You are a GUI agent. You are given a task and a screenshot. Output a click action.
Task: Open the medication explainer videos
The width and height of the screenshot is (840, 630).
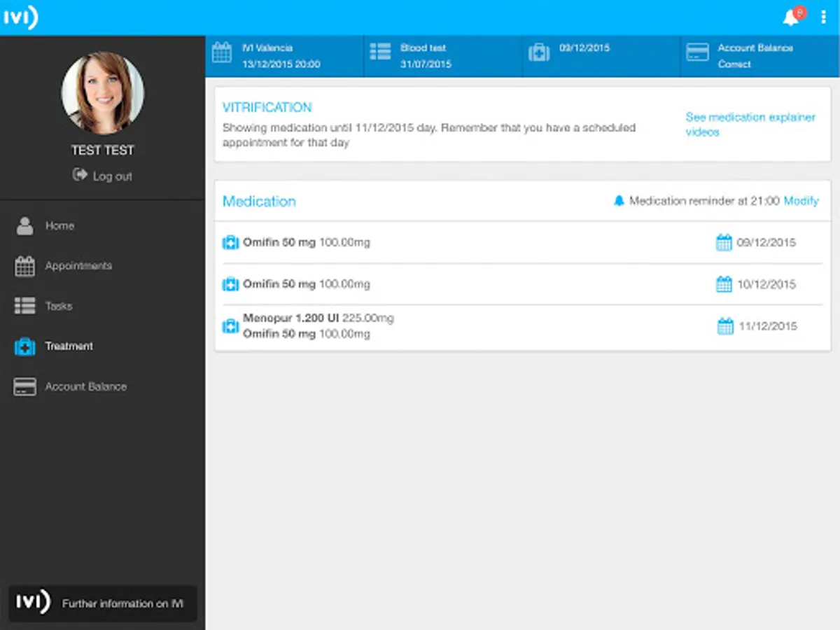(750, 125)
